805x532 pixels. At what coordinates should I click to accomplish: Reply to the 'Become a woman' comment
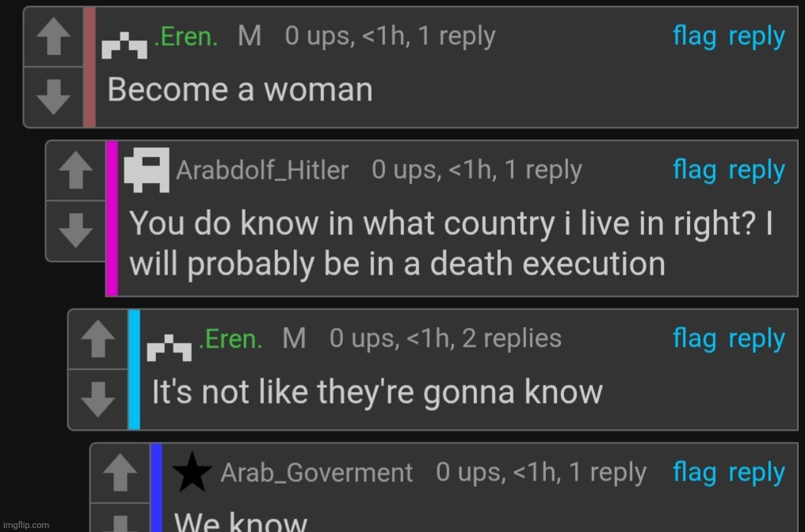click(x=757, y=37)
